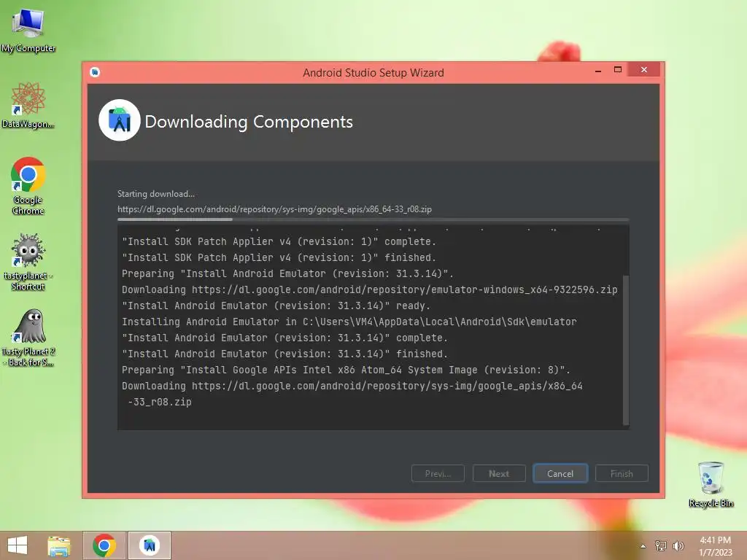Click the disabled Previous button
The height and width of the screenshot is (560, 747).
pyautogui.click(x=438, y=473)
